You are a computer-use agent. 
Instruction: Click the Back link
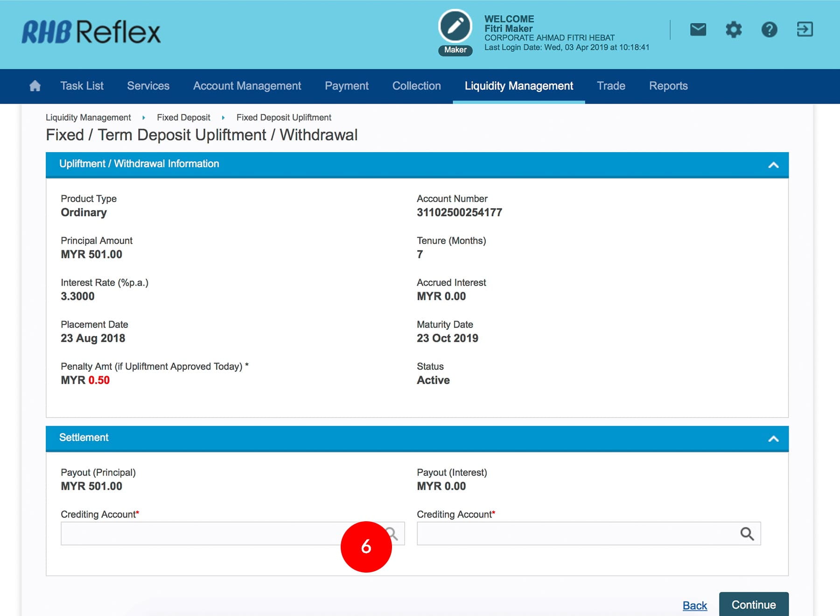[694, 606]
